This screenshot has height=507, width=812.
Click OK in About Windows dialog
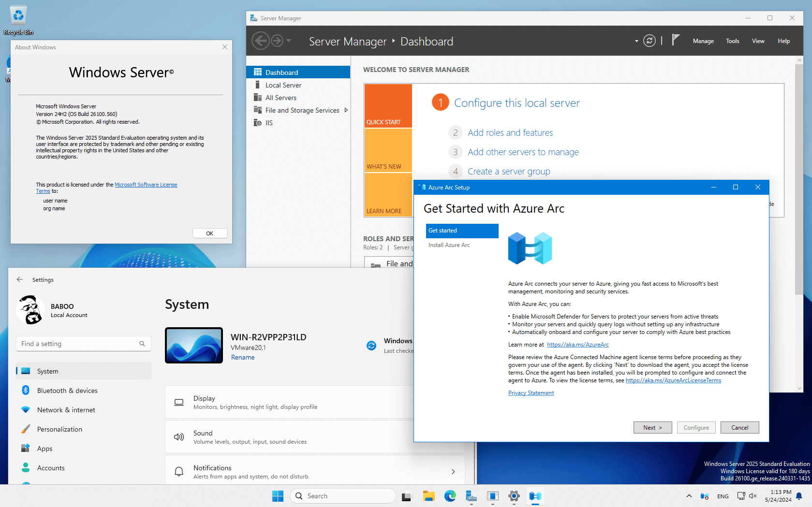(x=210, y=233)
